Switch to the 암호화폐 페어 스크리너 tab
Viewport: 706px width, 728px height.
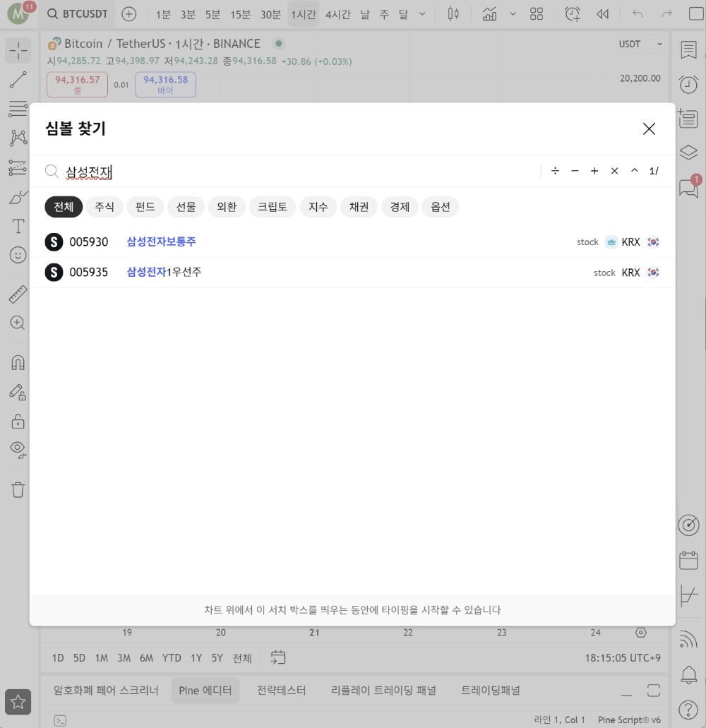pos(106,691)
